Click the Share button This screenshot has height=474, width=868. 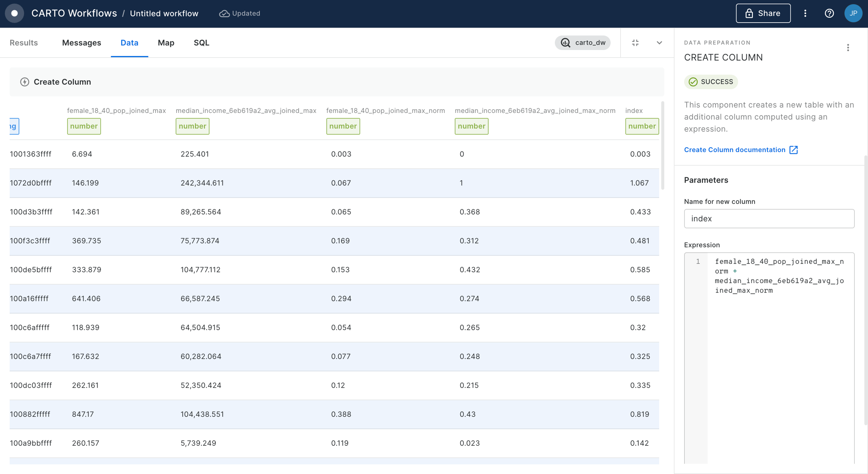click(x=763, y=14)
